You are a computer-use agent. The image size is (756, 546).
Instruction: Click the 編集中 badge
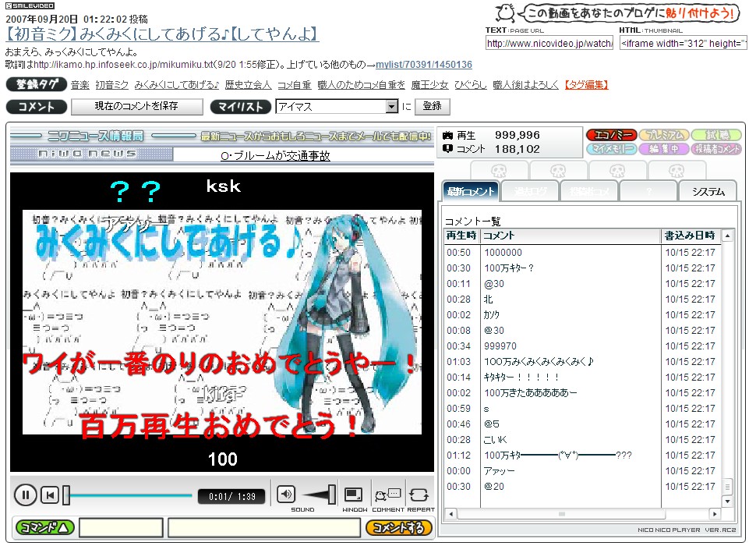click(664, 149)
